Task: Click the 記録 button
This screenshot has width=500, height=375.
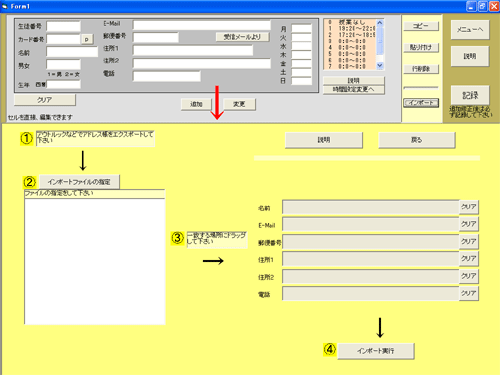Action: click(470, 95)
